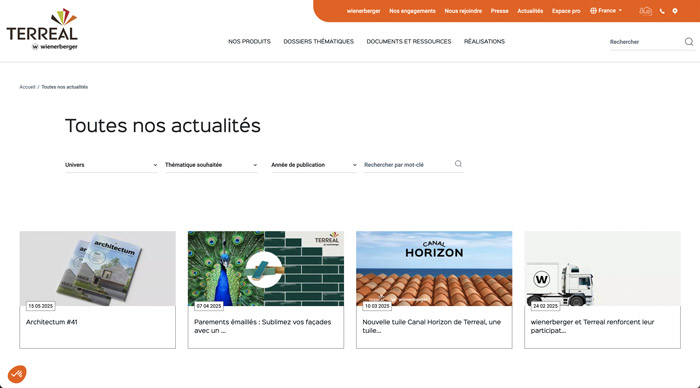Open the Réalisations menu
Viewport: 700px width, 388px height.
pyautogui.click(x=484, y=42)
